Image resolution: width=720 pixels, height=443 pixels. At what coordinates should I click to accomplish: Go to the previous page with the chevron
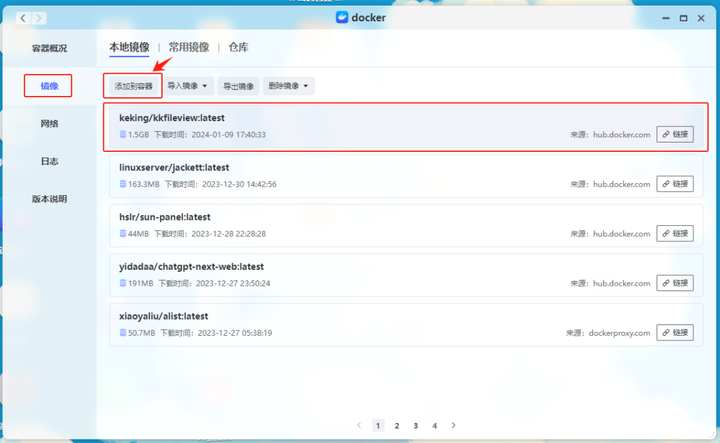click(359, 425)
